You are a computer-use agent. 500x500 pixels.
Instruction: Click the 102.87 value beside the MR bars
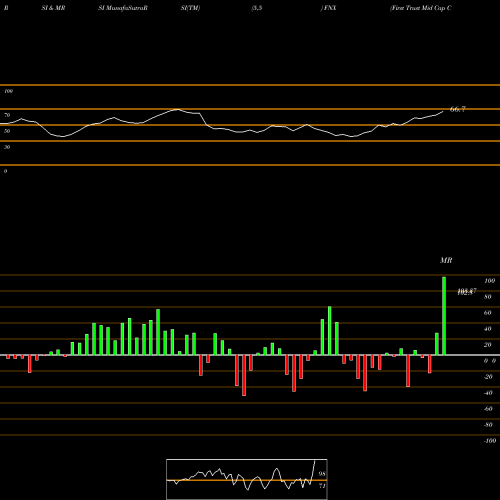tap(467, 292)
